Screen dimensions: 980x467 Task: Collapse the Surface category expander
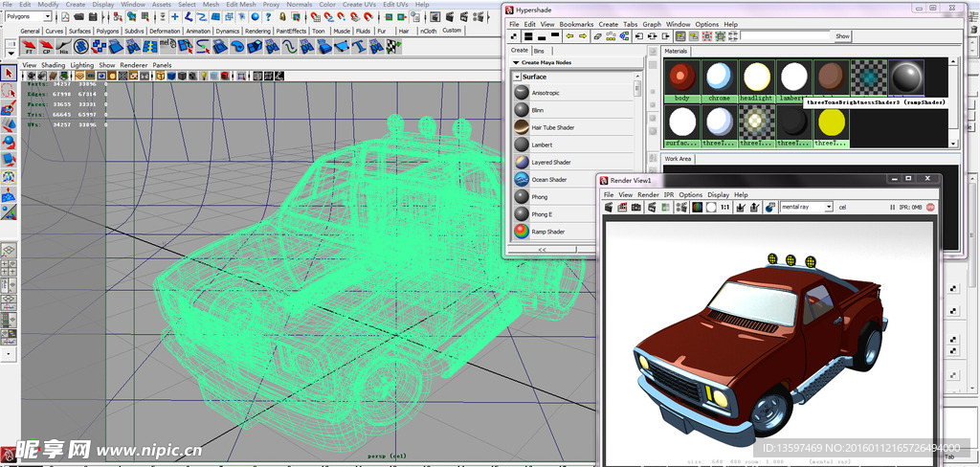[x=518, y=77]
